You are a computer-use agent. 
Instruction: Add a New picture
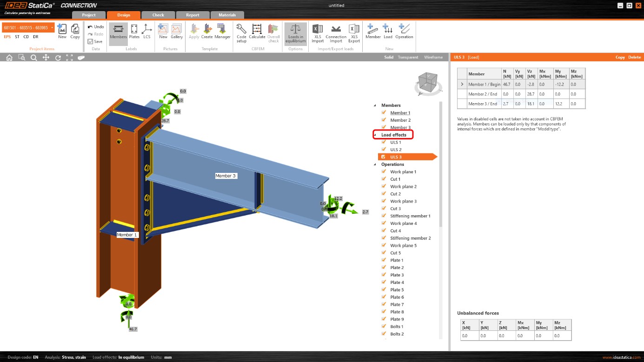[x=163, y=31]
